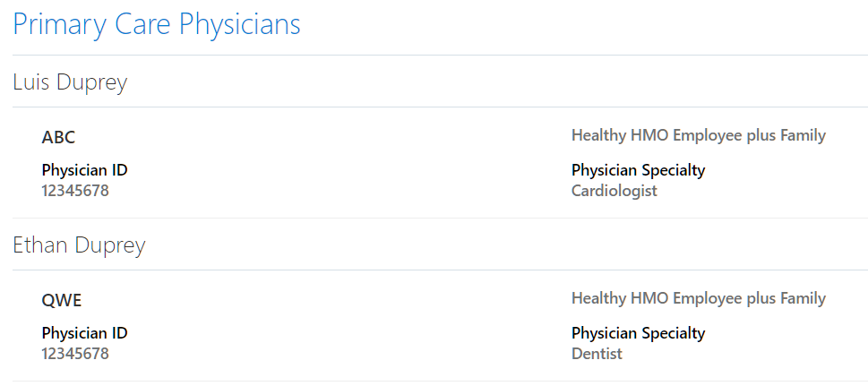Select the Luis Duprey section title
Viewport: 868px width, 386px height.
point(70,82)
